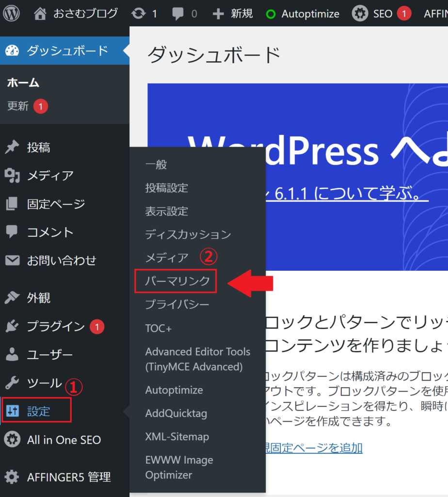Click the red badge beside プラグイン
Image resolution: width=448 pixels, height=497 pixels.
pos(97,327)
